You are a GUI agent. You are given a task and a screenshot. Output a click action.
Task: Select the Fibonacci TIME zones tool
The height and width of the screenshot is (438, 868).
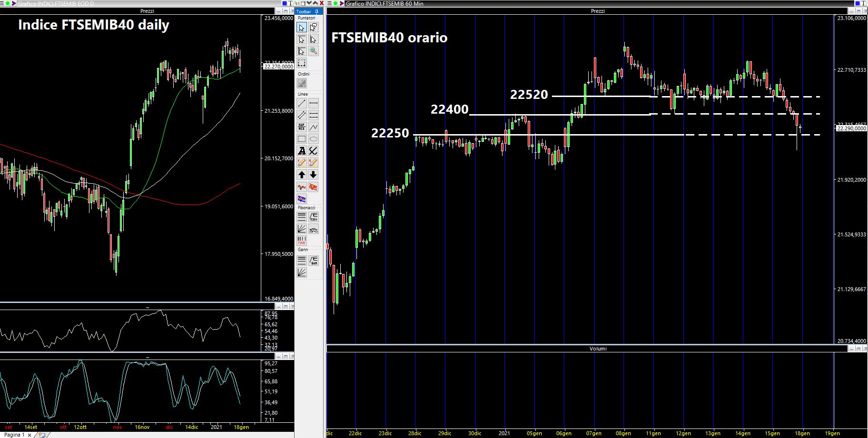[302, 241]
